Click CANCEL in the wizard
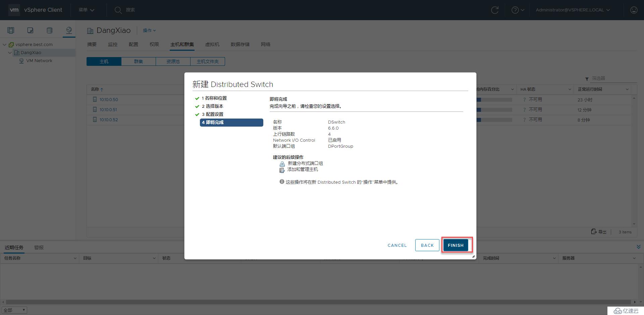Viewport: 644px width, 315px height. click(397, 245)
